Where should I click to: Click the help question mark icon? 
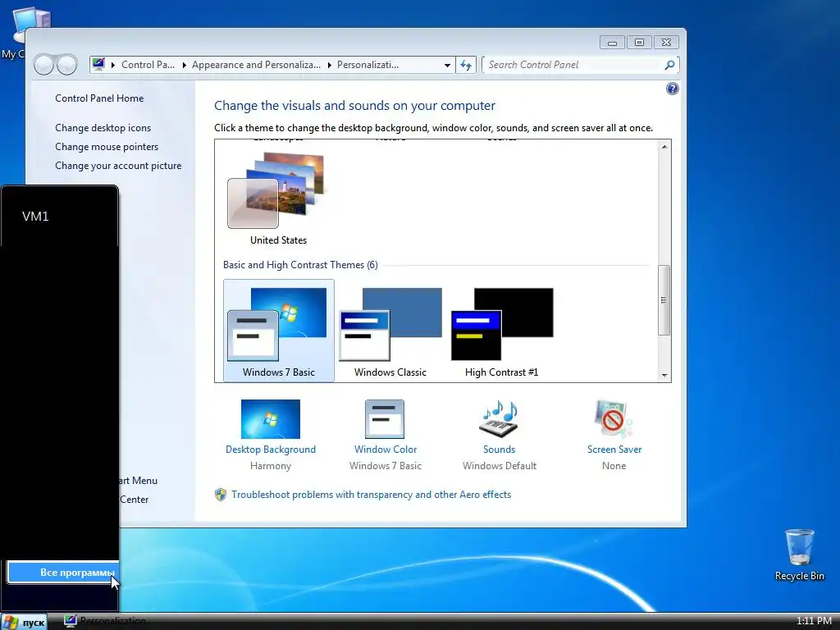point(673,89)
